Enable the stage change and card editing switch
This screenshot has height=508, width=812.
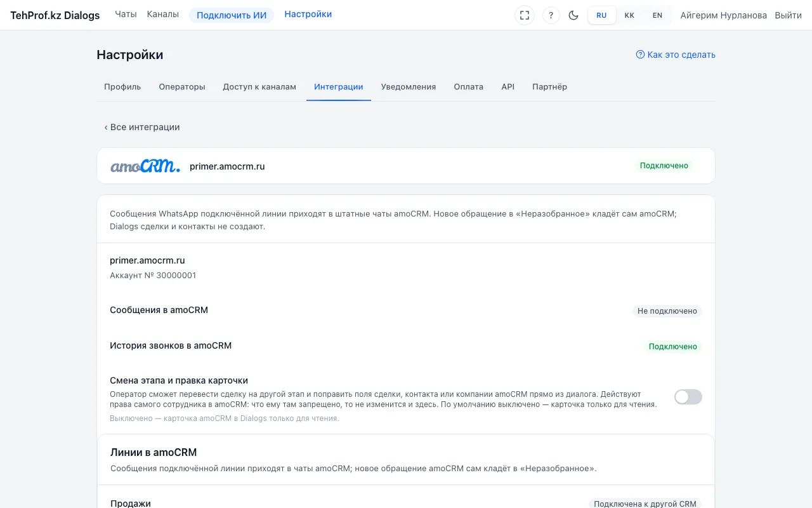[688, 397]
